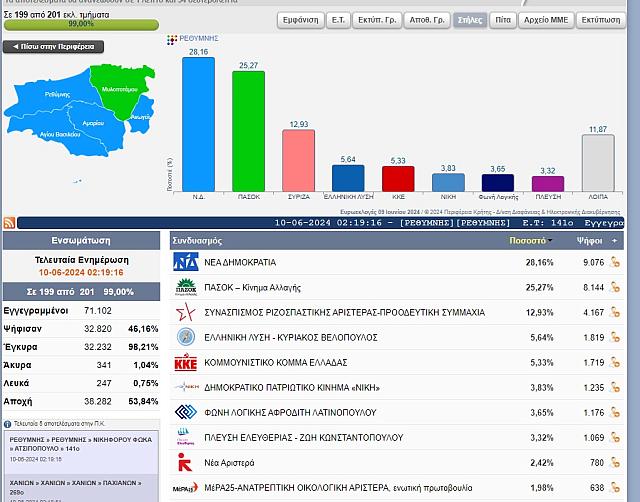Click the ΠΑΣΟΚ party logo in table
This screenshot has height=502, width=640.
186,287
